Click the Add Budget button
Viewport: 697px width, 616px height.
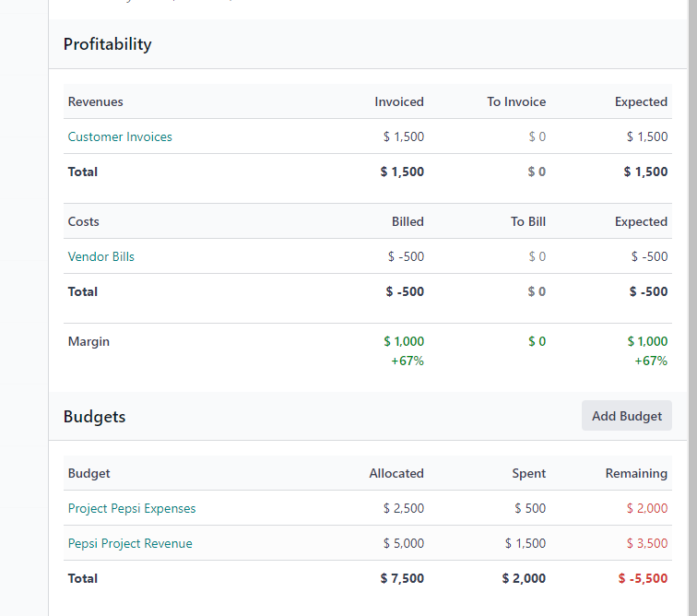pos(626,416)
